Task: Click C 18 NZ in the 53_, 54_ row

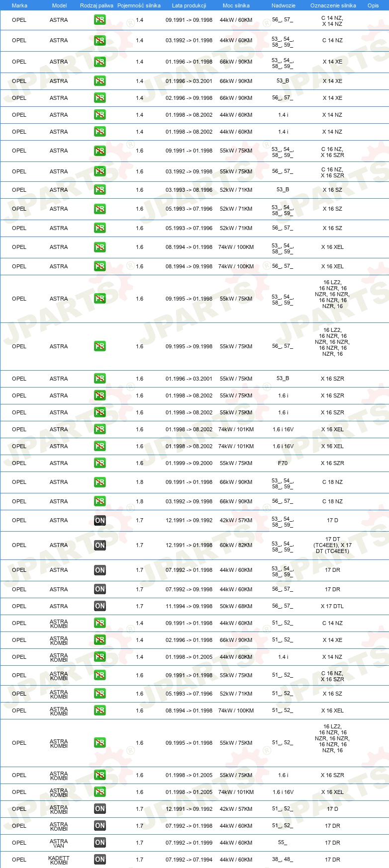Action: [x=332, y=482]
